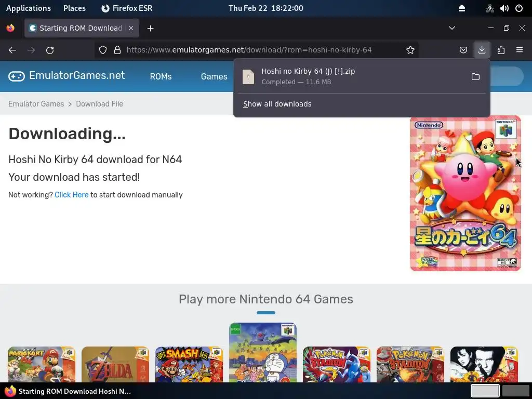Click the eject removable media icon
532x399 pixels.
(462, 8)
